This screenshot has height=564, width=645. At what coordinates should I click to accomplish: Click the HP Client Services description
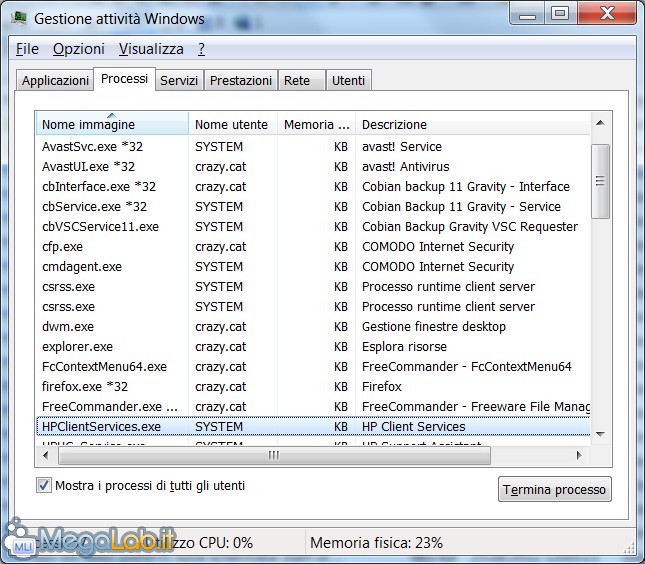coord(413,427)
